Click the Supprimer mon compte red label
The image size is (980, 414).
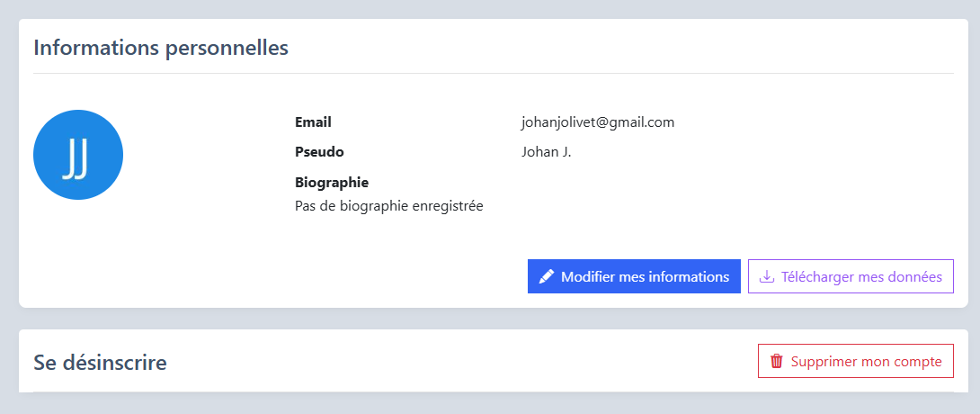[866, 362]
